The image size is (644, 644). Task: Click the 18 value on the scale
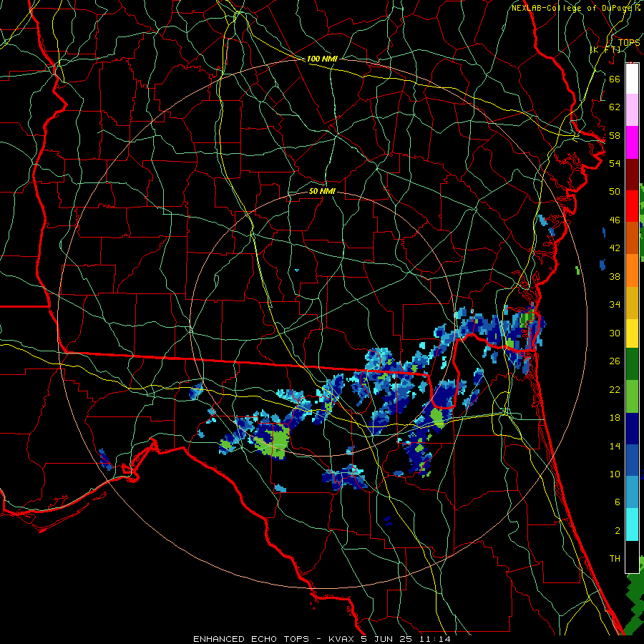point(615,418)
